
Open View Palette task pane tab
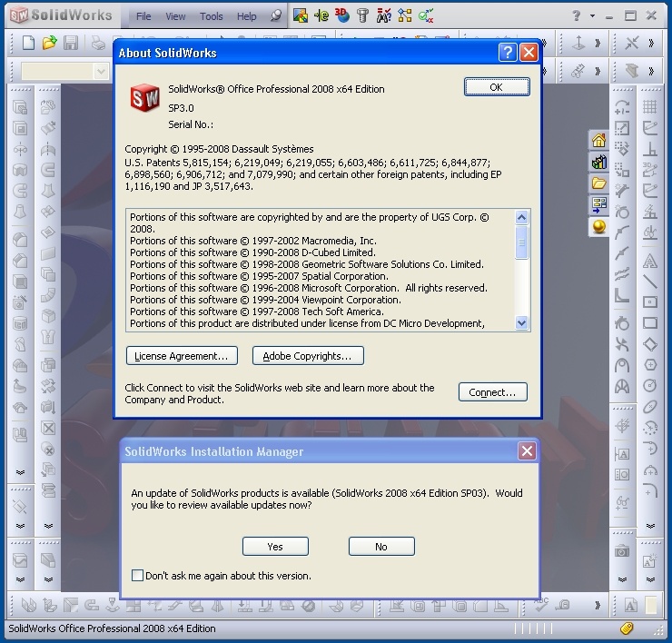599,204
